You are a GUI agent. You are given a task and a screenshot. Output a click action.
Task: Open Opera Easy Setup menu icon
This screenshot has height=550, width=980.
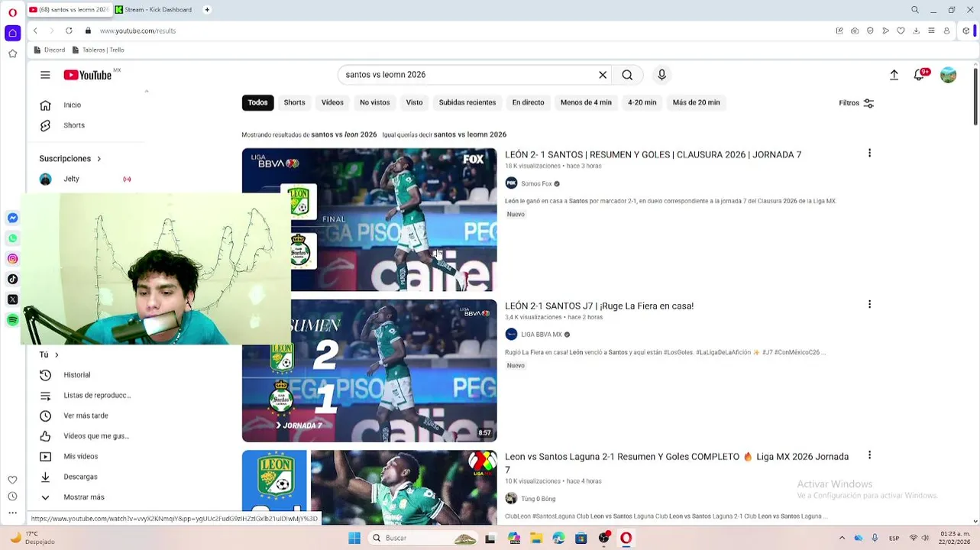[x=932, y=31]
